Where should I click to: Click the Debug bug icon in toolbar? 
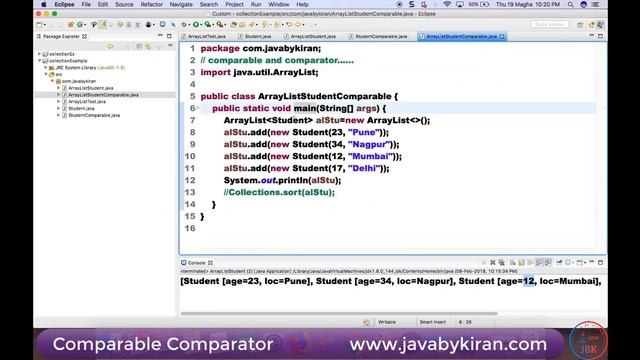184,24
